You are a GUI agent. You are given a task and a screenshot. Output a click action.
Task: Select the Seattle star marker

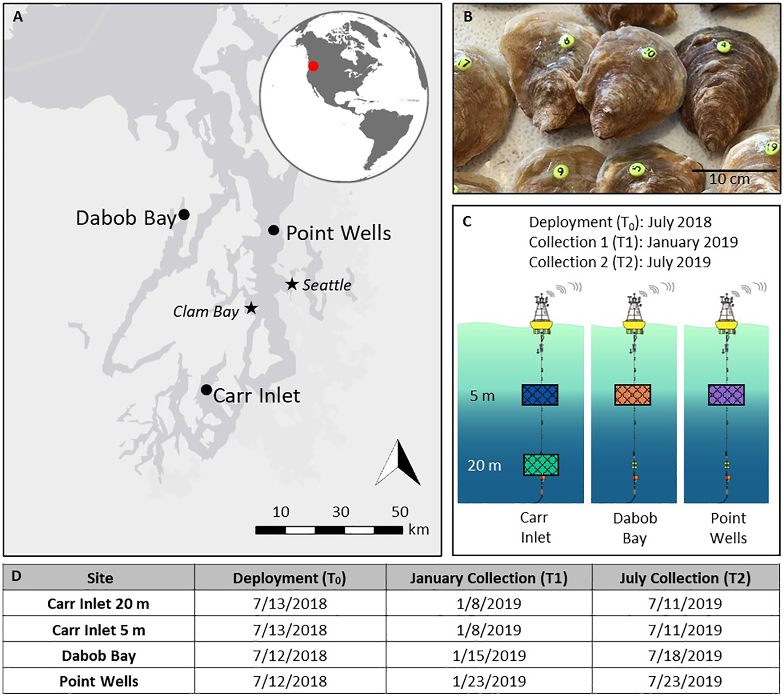point(292,284)
